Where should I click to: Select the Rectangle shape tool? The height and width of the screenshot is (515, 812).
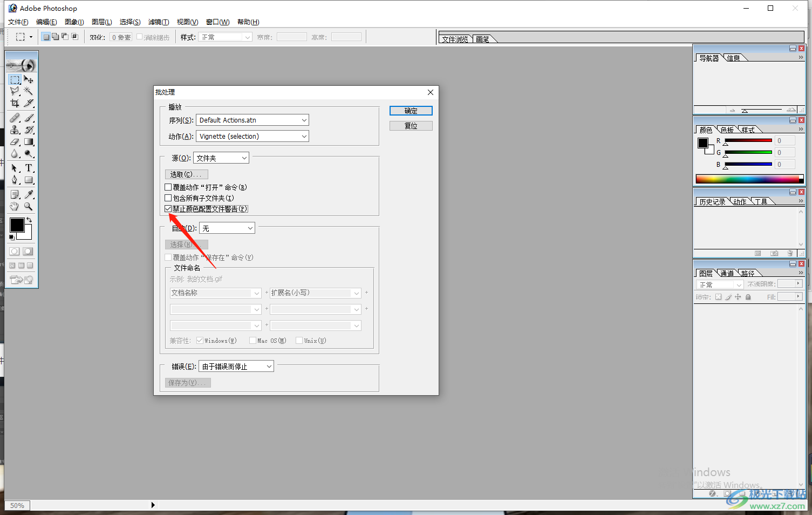pos(29,180)
